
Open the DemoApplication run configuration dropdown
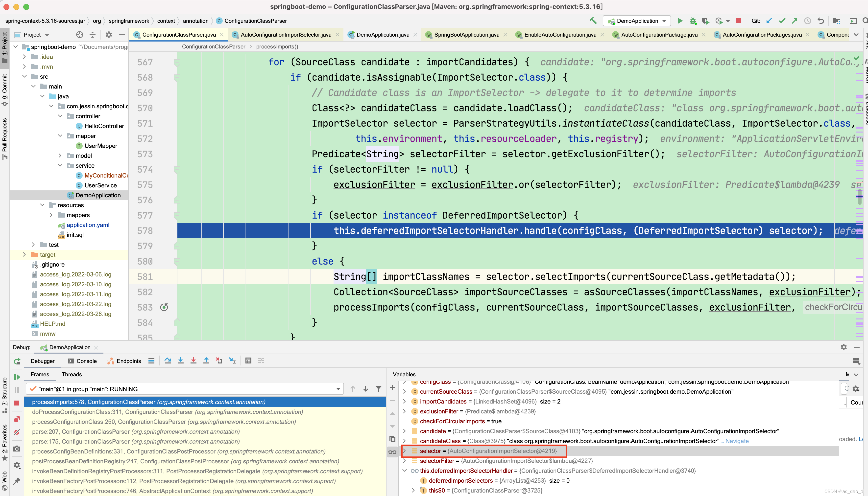637,21
